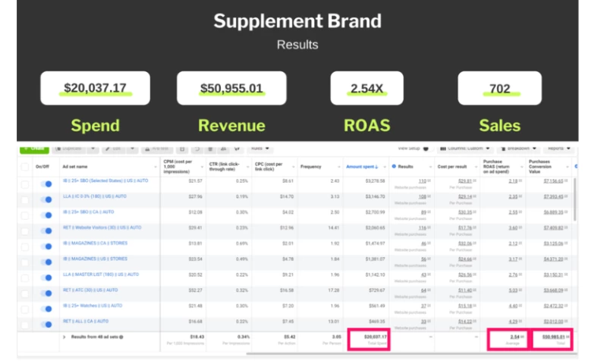Click the undo icon in toolbar
Image resolution: width=607 pixels, height=364 pixels.
tap(197, 149)
